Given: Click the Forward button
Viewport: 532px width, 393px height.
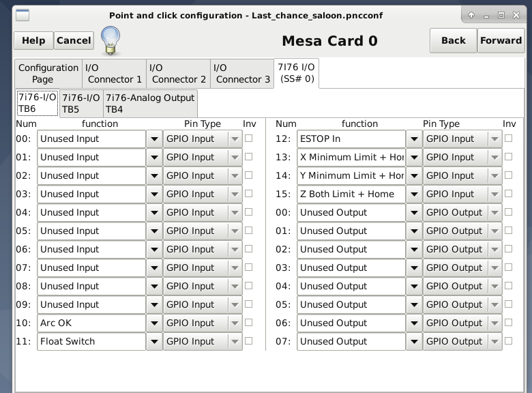Looking at the screenshot, I should click(x=501, y=40).
